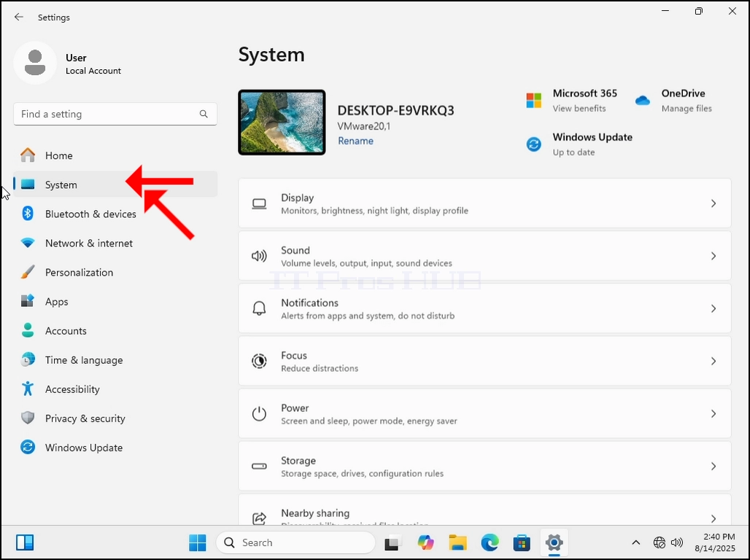Click the Storage drive icon

coord(259,466)
